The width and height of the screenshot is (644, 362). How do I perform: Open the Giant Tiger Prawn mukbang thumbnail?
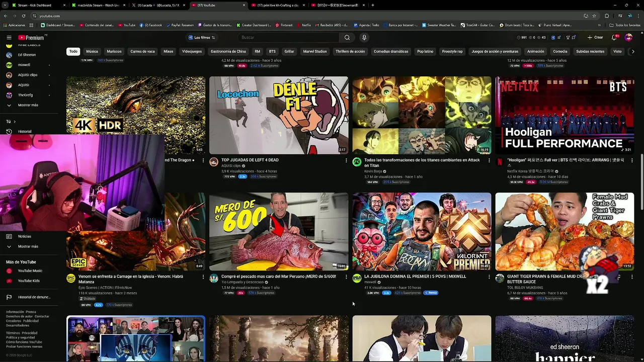tap(565, 231)
